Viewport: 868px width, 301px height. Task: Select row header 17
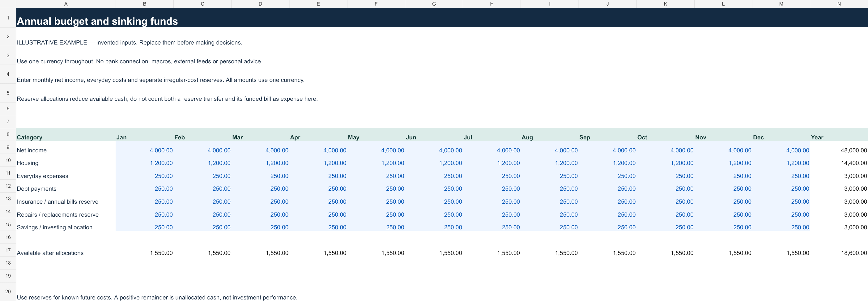coord(8,250)
